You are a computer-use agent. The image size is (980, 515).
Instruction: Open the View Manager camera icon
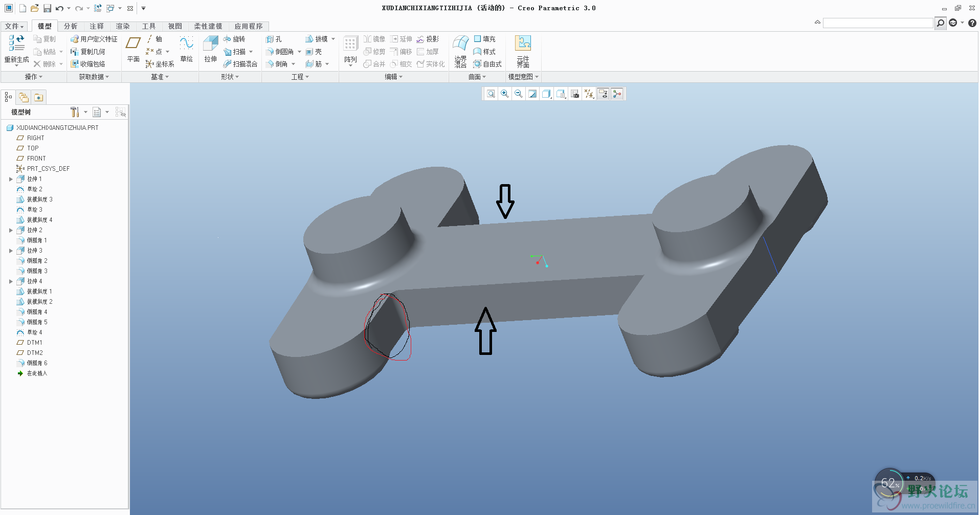pos(575,94)
